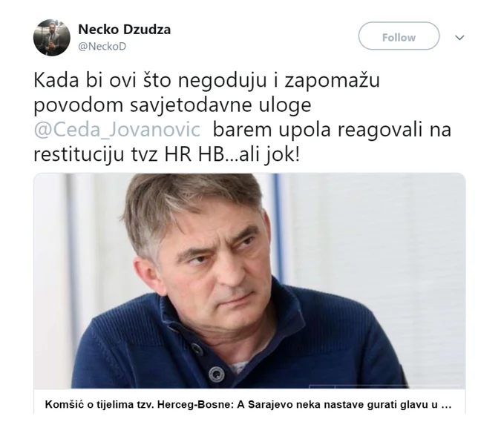504x436 pixels.
Task: Click the word 'zapomažu' in the tweet
Action: click(x=333, y=81)
